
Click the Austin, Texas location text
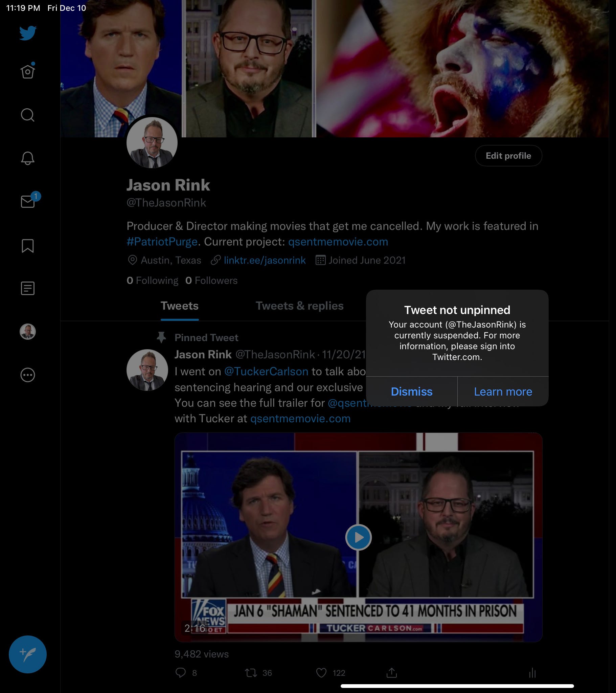tap(171, 260)
